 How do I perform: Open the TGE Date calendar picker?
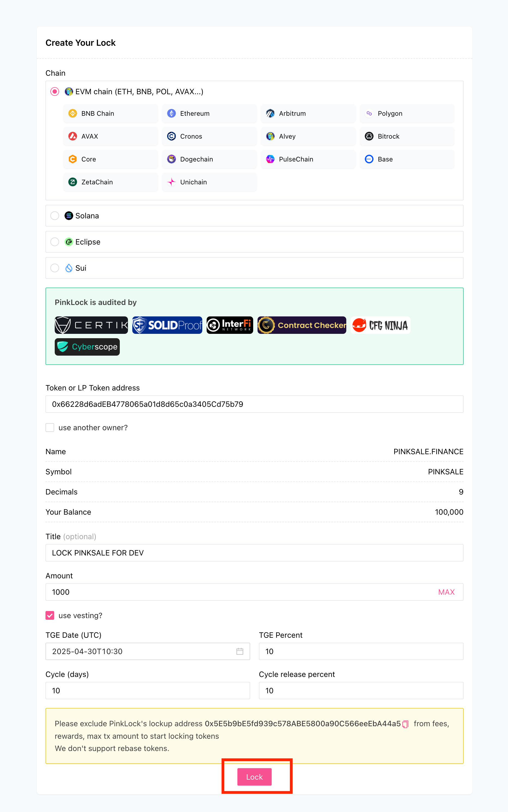click(x=240, y=651)
